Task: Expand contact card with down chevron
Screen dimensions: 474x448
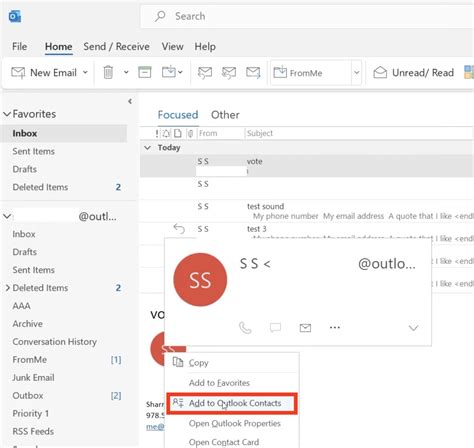Action: pos(413,328)
